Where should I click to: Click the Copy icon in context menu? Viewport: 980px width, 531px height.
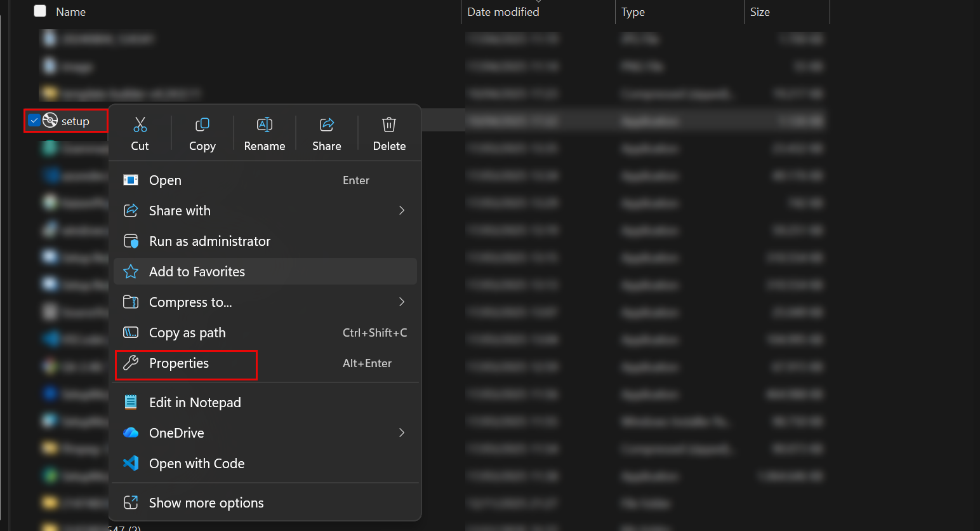(x=202, y=124)
